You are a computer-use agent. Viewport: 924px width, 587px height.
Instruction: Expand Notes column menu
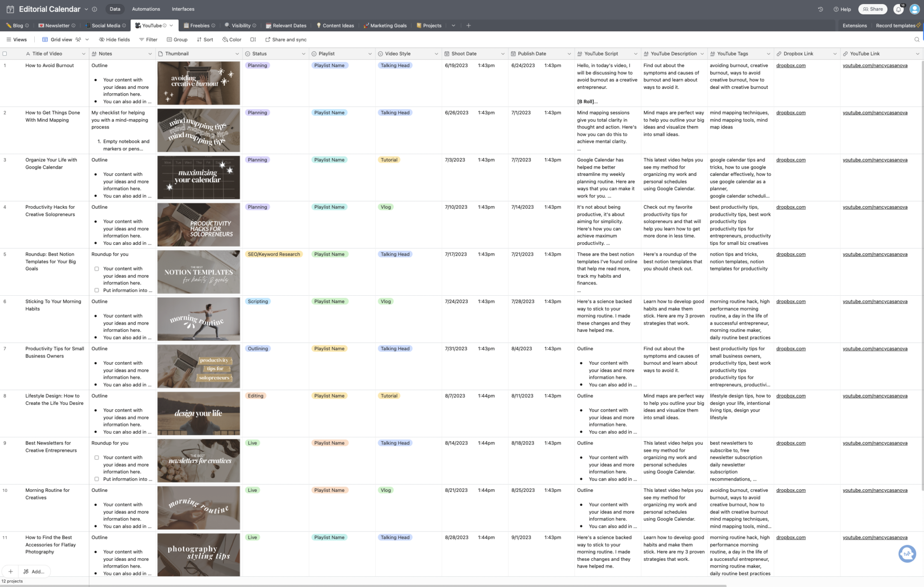(x=150, y=54)
